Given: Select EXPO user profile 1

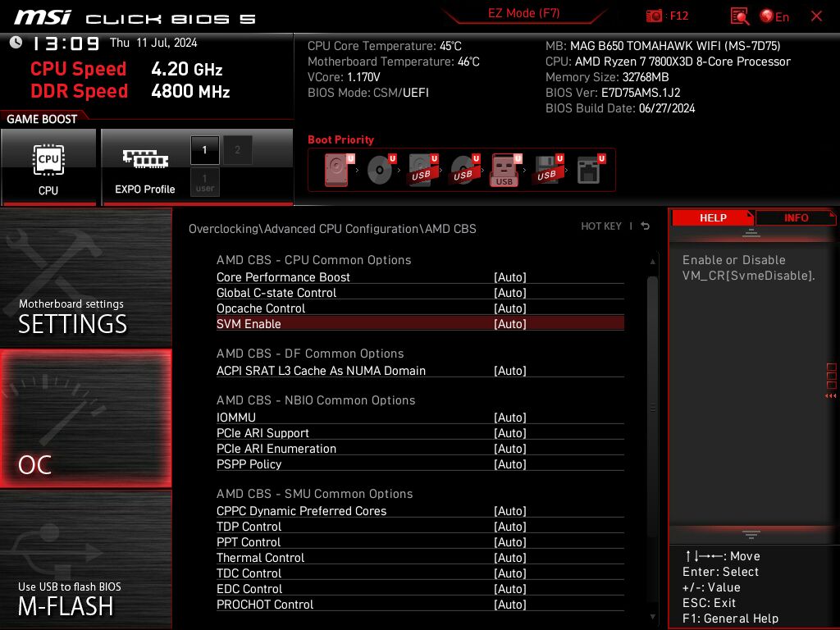Looking at the screenshot, I should [x=204, y=182].
